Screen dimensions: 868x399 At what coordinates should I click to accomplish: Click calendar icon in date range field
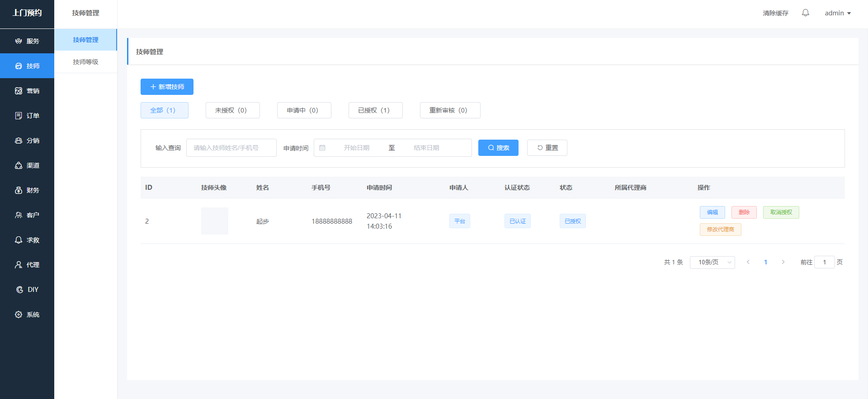pyautogui.click(x=322, y=148)
